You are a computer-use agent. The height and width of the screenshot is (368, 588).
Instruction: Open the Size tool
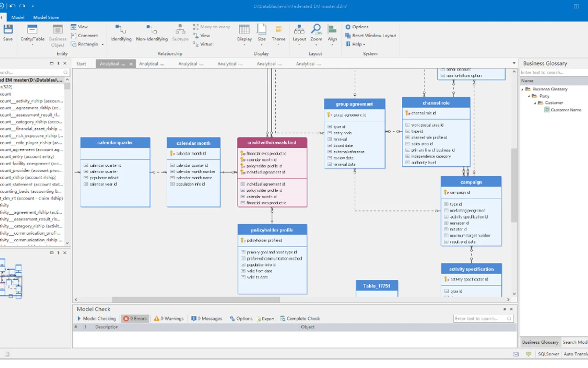[262, 34]
